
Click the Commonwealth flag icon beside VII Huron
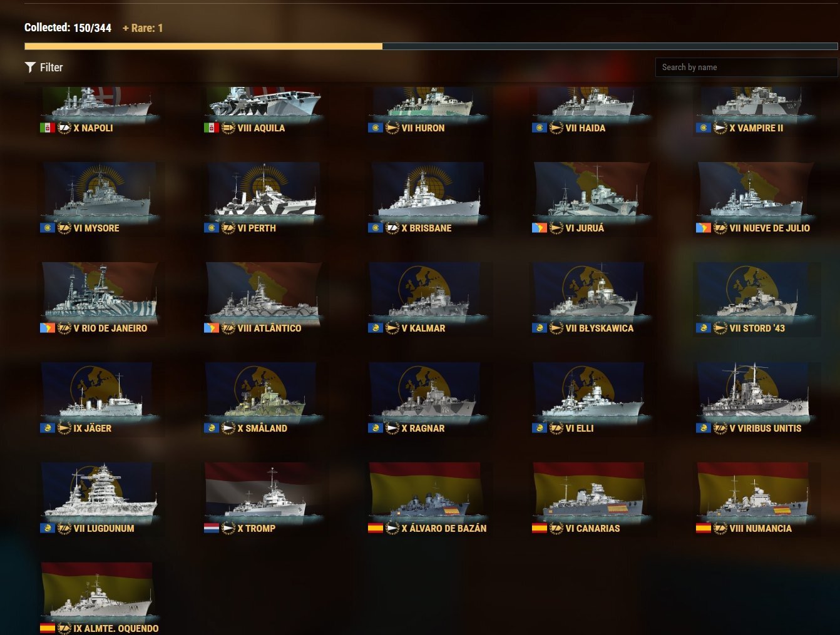[376, 128]
